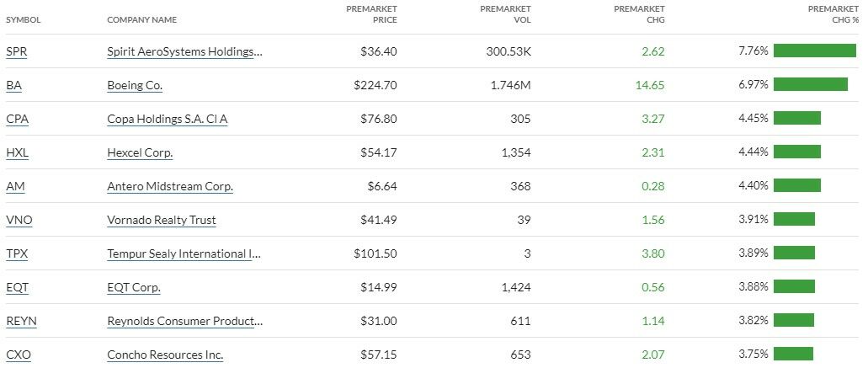
Task: Open the SPR symbol link
Action: (x=16, y=51)
